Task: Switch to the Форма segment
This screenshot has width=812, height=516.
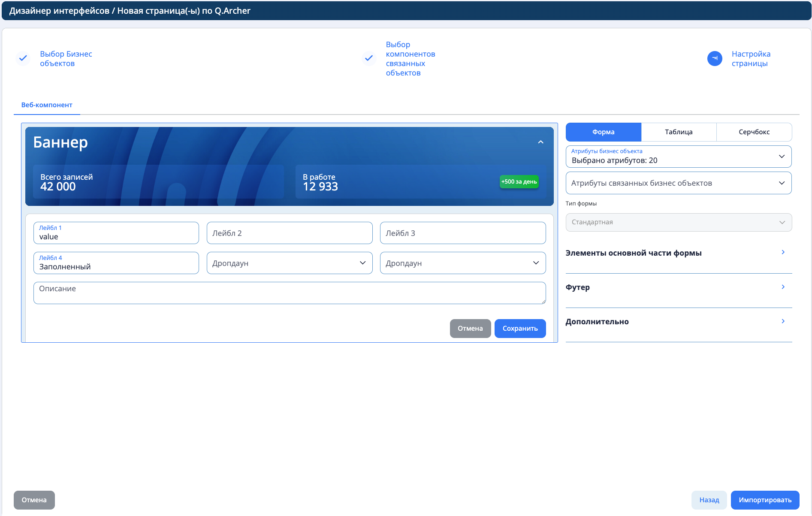Action: 603,132
